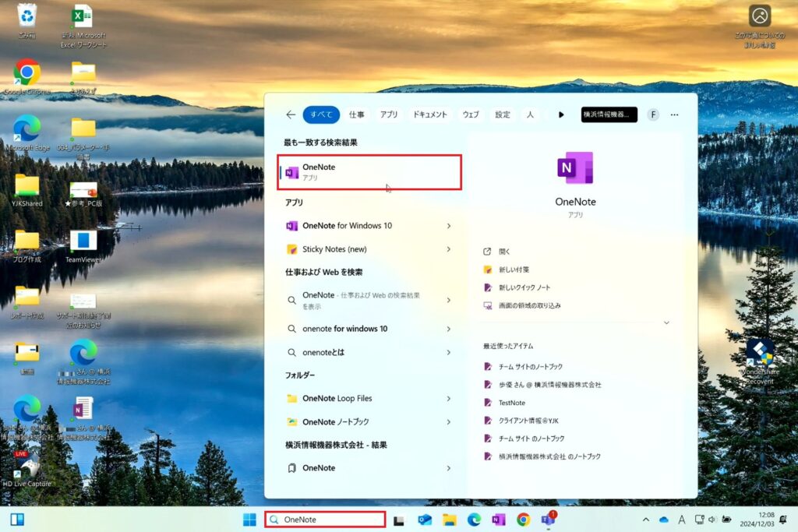The image size is (798, 532).
Task: Click the F account avatar in search panel
Action: coord(653,115)
